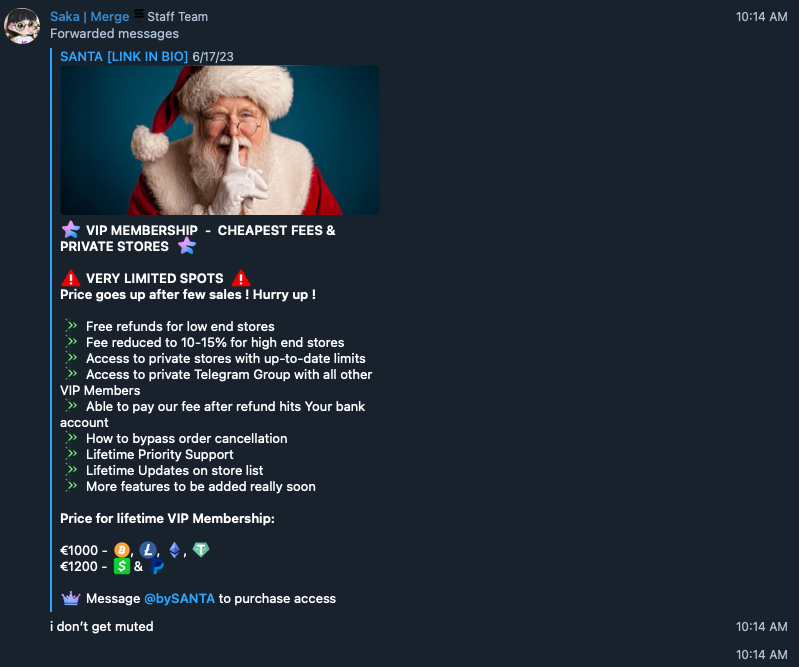Click the Saka | Merge username
The width and height of the screenshot is (799, 667).
pos(90,17)
